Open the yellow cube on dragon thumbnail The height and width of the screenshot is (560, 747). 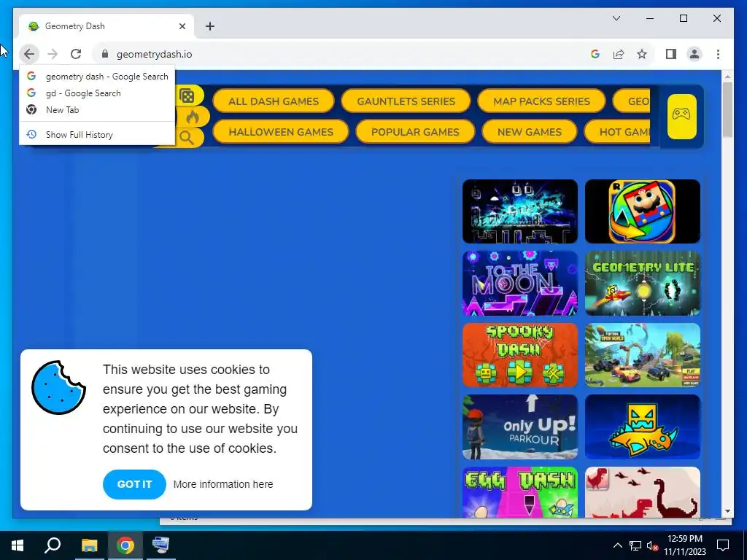(x=642, y=427)
